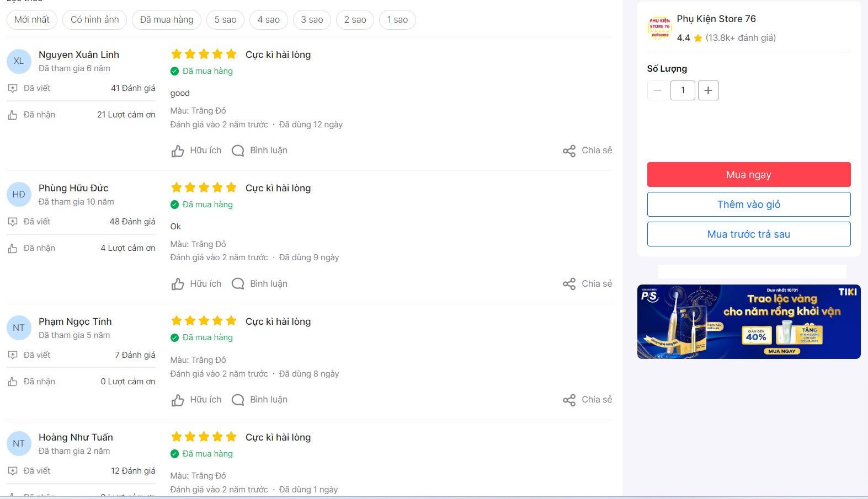The width and height of the screenshot is (868, 499).
Task: Open Phụ Kiện Store 76 shop logo
Action: [x=659, y=28]
